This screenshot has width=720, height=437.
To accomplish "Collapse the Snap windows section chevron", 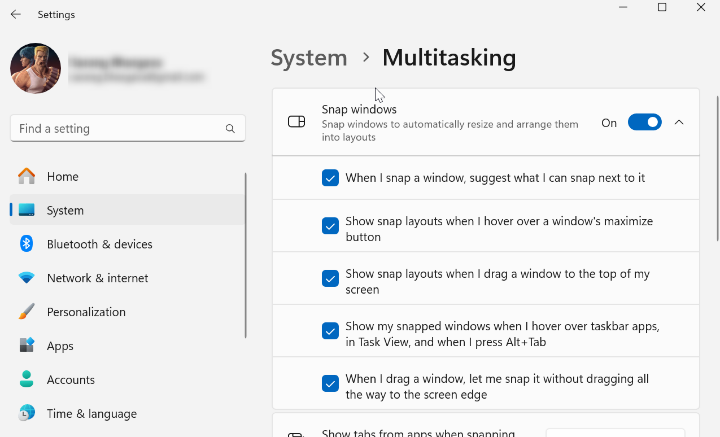I will tap(679, 122).
